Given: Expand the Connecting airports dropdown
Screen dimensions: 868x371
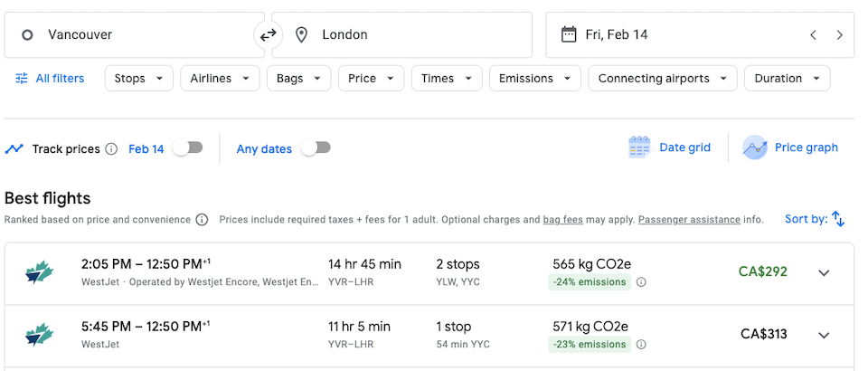Looking at the screenshot, I should click(x=663, y=78).
